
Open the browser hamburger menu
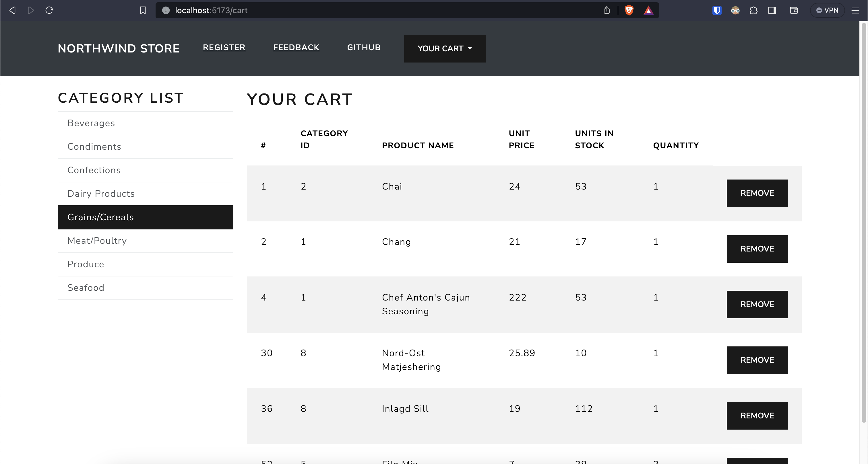click(855, 10)
